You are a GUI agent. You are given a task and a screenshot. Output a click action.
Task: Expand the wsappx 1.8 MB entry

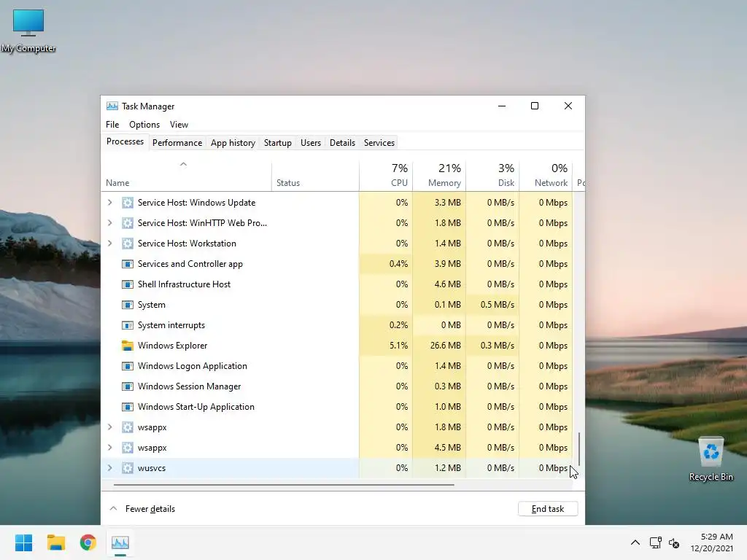pyautogui.click(x=110, y=427)
